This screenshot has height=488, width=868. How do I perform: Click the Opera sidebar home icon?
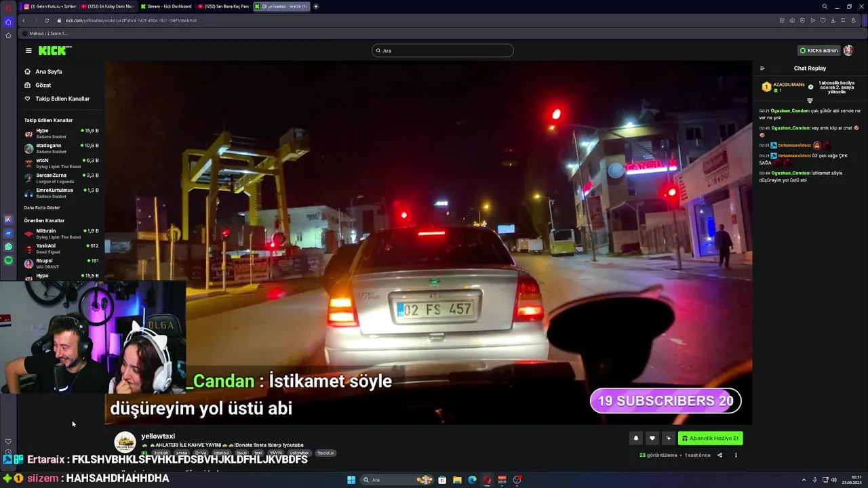click(8, 22)
